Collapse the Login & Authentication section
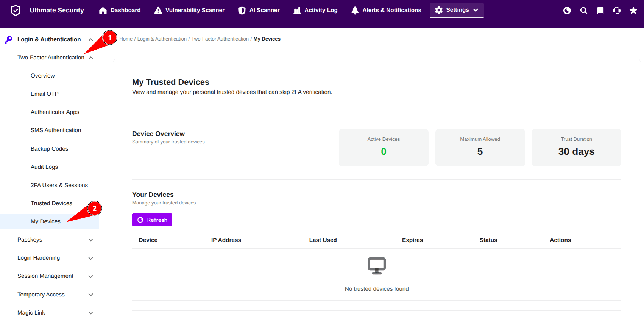Screen dimensions: 644x318 tap(91, 39)
